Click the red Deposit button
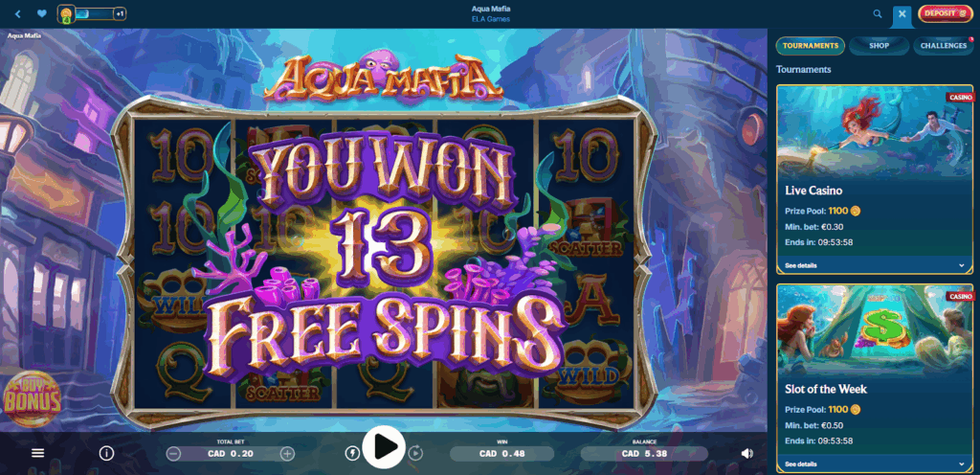980x475 pixels. click(945, 13)
